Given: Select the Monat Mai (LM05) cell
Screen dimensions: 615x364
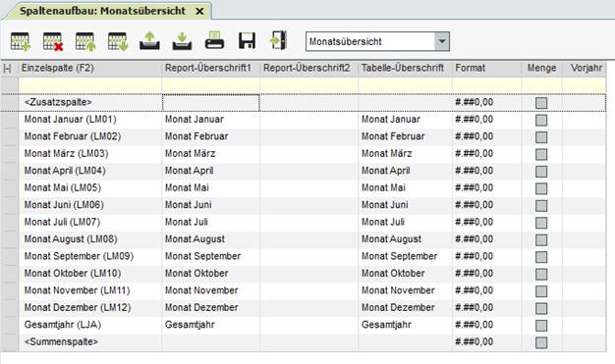Looking at the screenshot, I should [89, 188].
